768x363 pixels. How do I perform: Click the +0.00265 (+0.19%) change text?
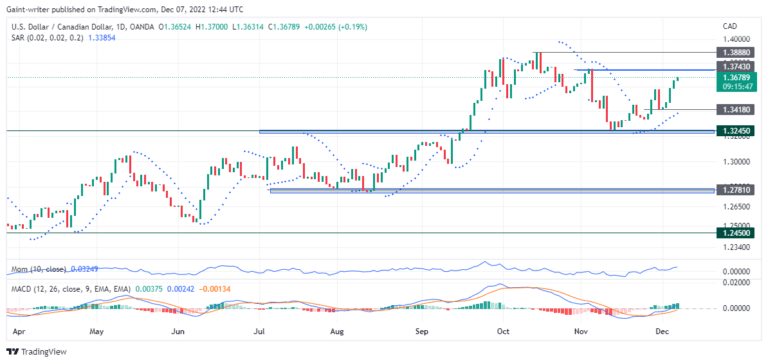click(336, 28)
